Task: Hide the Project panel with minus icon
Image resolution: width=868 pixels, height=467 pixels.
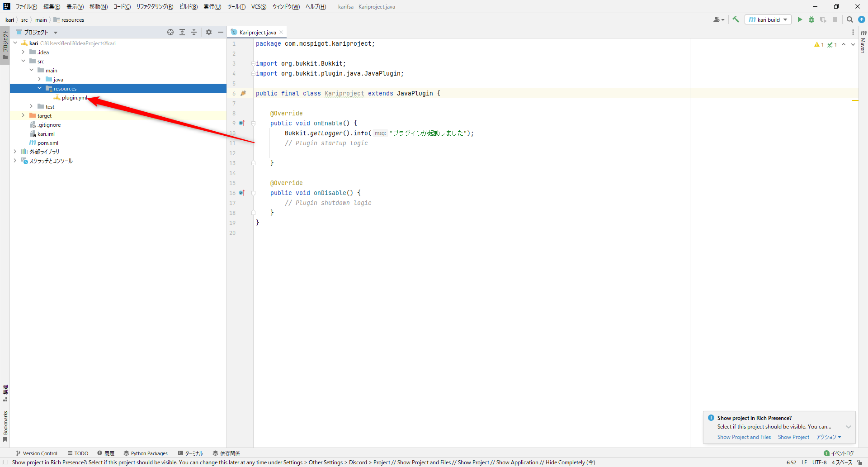Action: (221, 32)
